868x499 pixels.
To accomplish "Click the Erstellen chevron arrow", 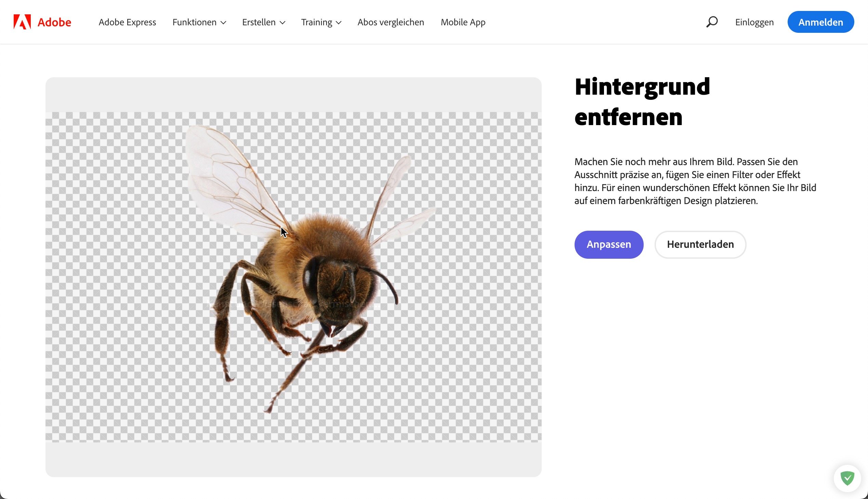I will 282,23.
